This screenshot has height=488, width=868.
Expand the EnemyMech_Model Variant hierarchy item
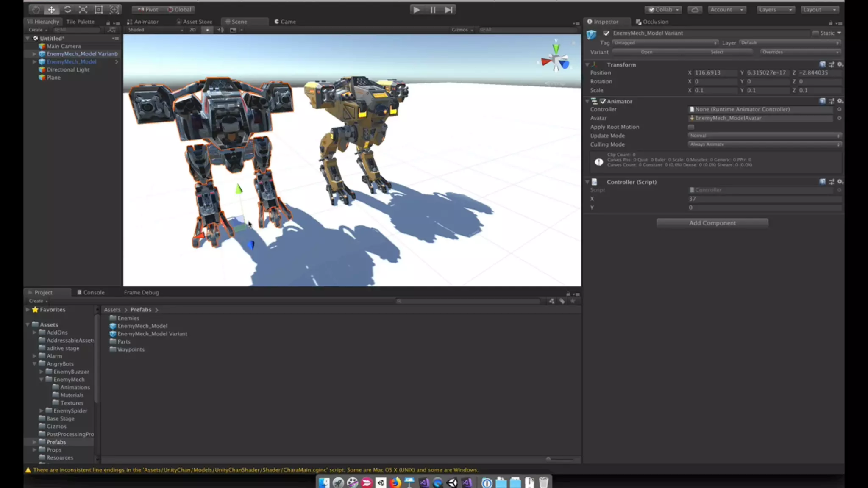pos(34,54)
